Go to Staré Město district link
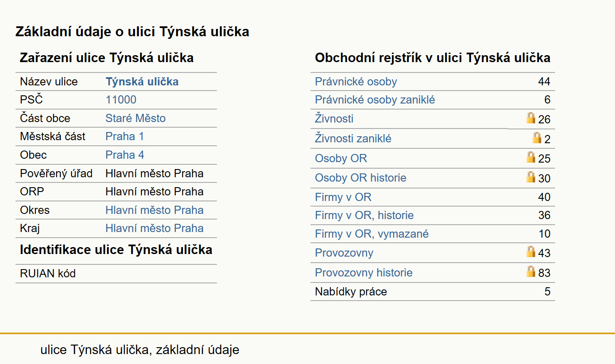 135,118
